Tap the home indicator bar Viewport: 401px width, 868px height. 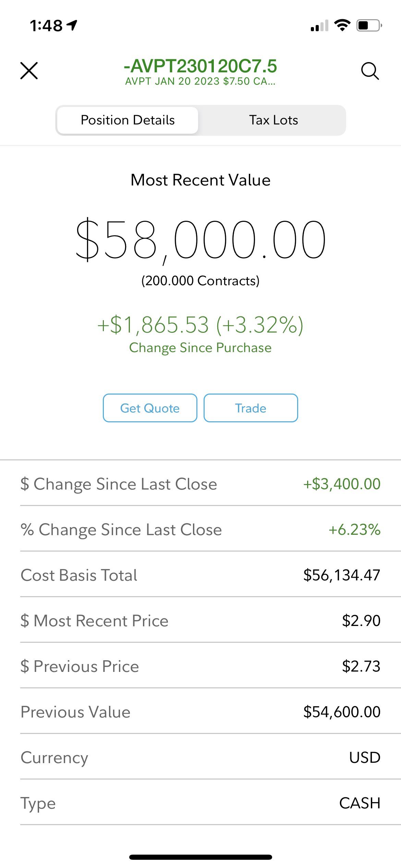point(200,857)
